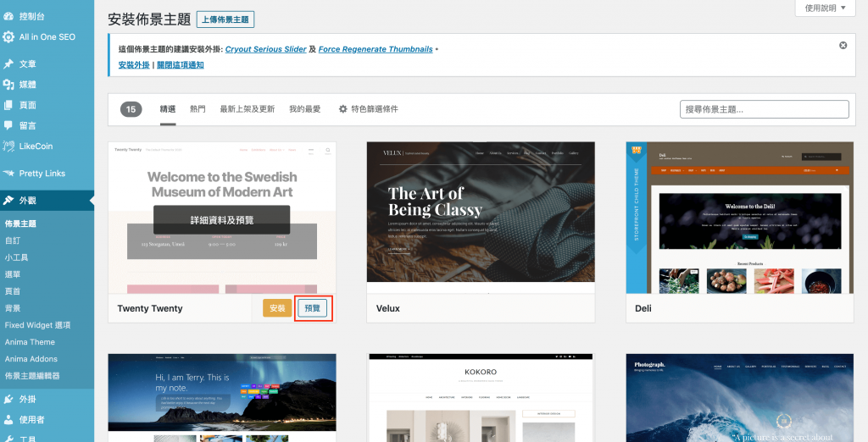The width and height of the screenshot is (868, 442).
Task: Open 頁首 in the sidebar submenu
Action: click(x=13, y=291)
